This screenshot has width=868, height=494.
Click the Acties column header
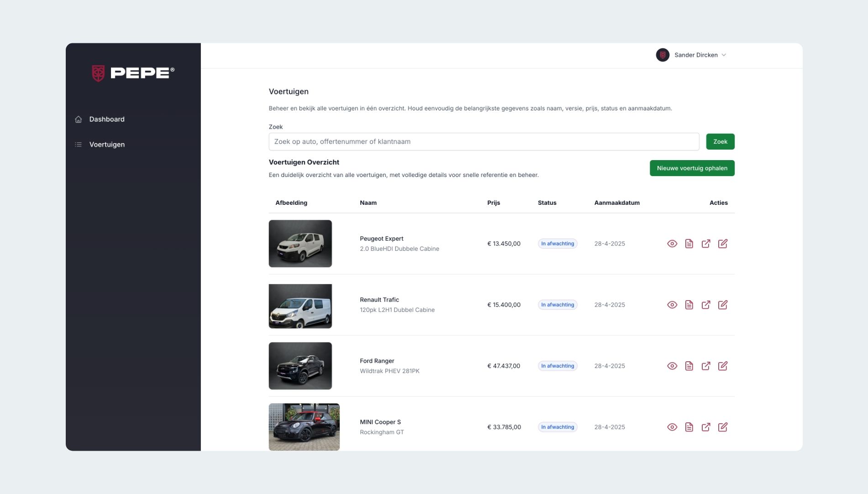(719, 203)
